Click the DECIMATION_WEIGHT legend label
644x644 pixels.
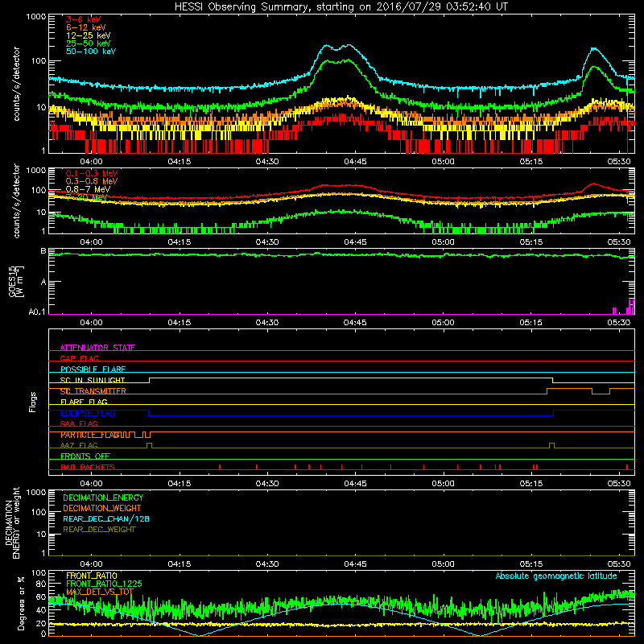(102, 508)
